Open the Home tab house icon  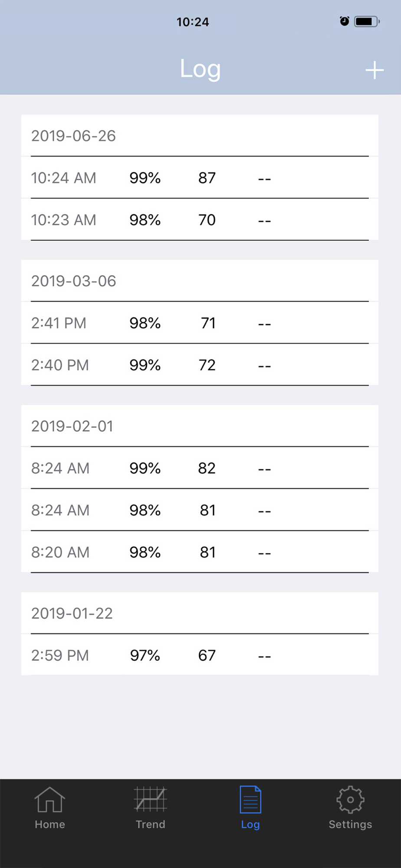[50, 799]
